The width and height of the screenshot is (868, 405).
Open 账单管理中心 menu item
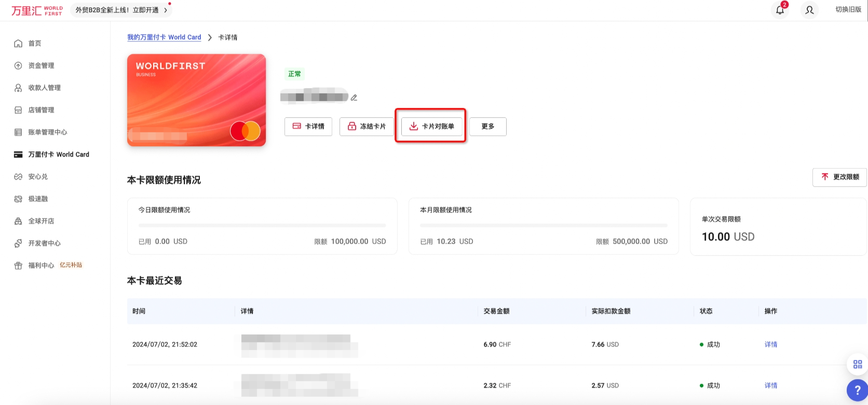48,132
